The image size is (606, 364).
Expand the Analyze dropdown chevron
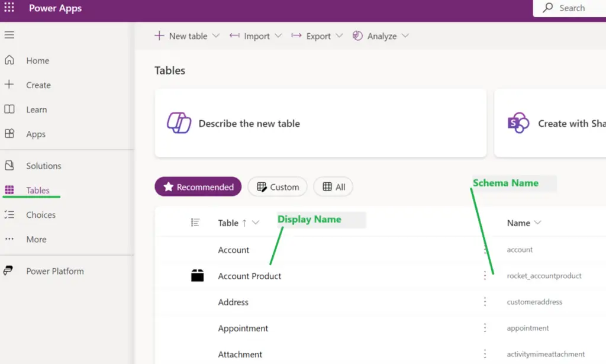(405, 36)
